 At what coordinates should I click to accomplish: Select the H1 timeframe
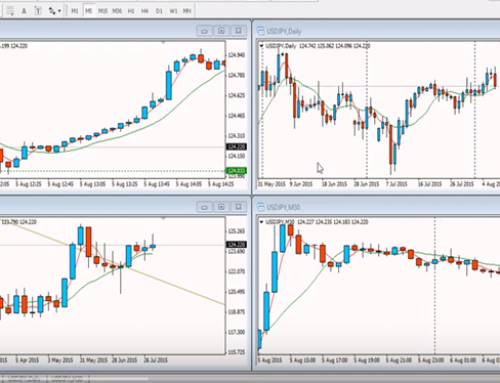(x=131, y=11)
